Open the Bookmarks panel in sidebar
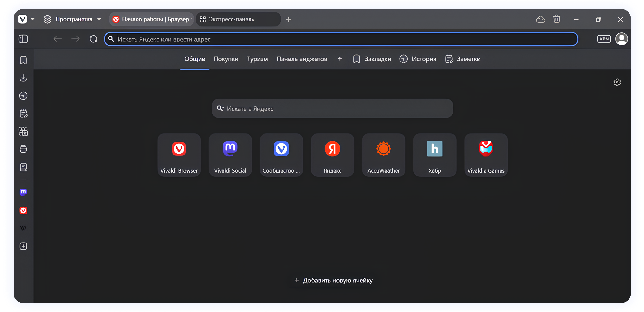644x312 pixels. tap(23, 60)
